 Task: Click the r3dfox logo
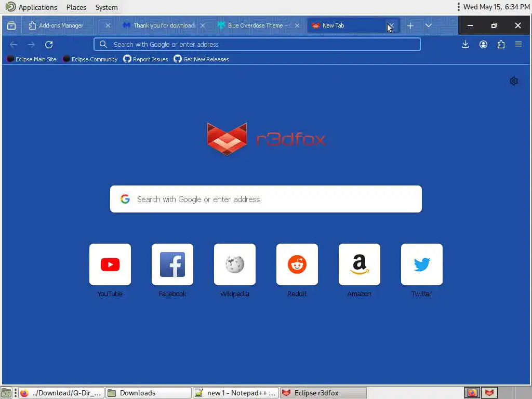click(x=266, y=139)
